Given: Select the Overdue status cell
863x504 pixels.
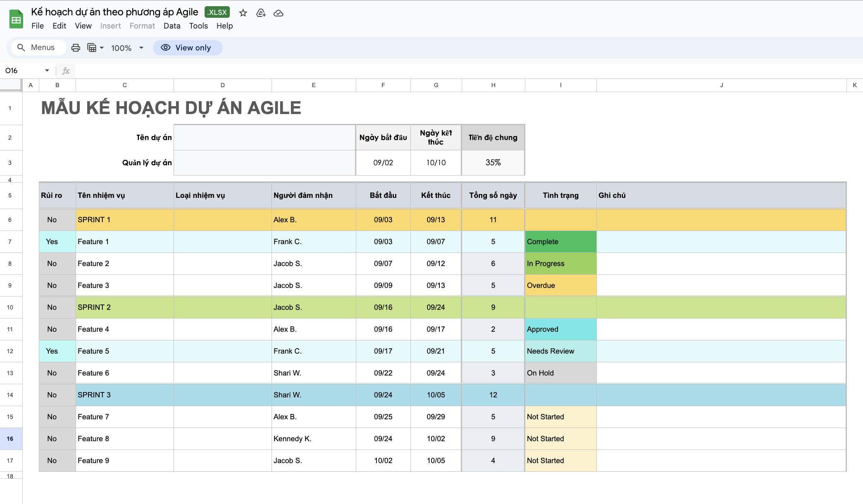Looking at the screenshot, I should [560, 285].
